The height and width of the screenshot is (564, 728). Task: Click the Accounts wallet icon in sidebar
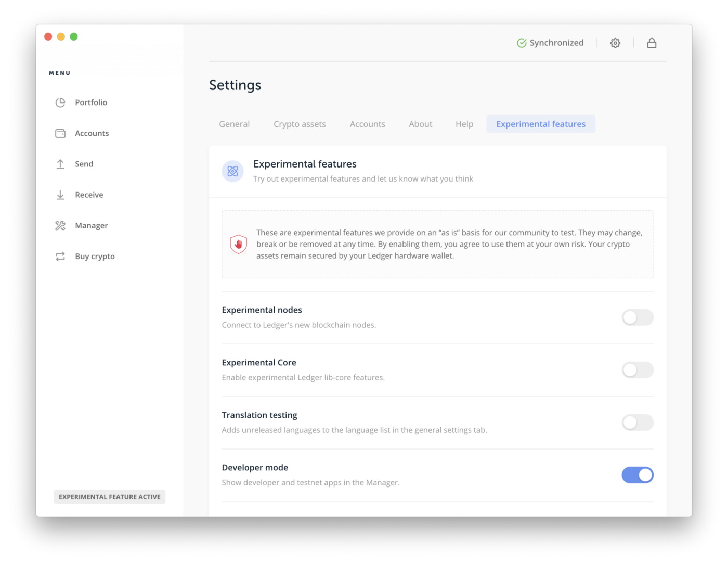click(60, 133)
